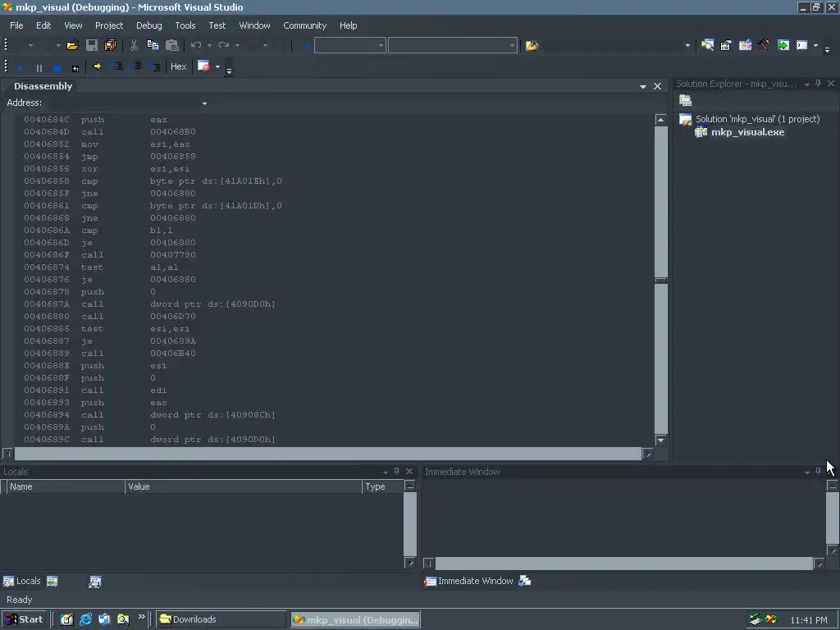Image resolution: width=840 pixels, height=630 pixels.
Task: Open Solution Explorer window position dropdown
Action: [807, 84]
